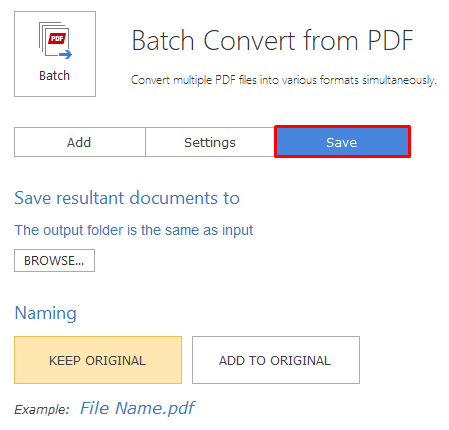
Task: Click the Naming section heading
Action: [46, 313]
